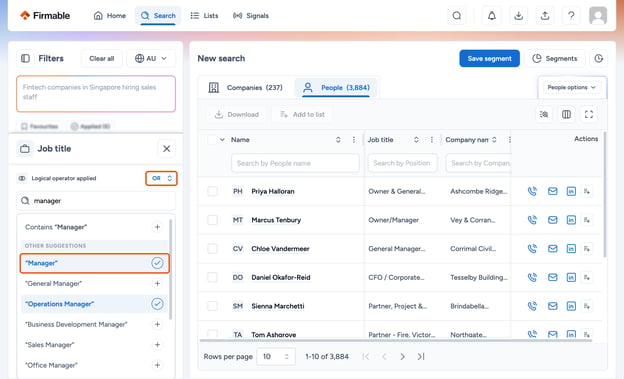Screen dimensions: 624x379
Task: Click the Clear all filters button
Action: pyautogui.click(x=102, y=59)
